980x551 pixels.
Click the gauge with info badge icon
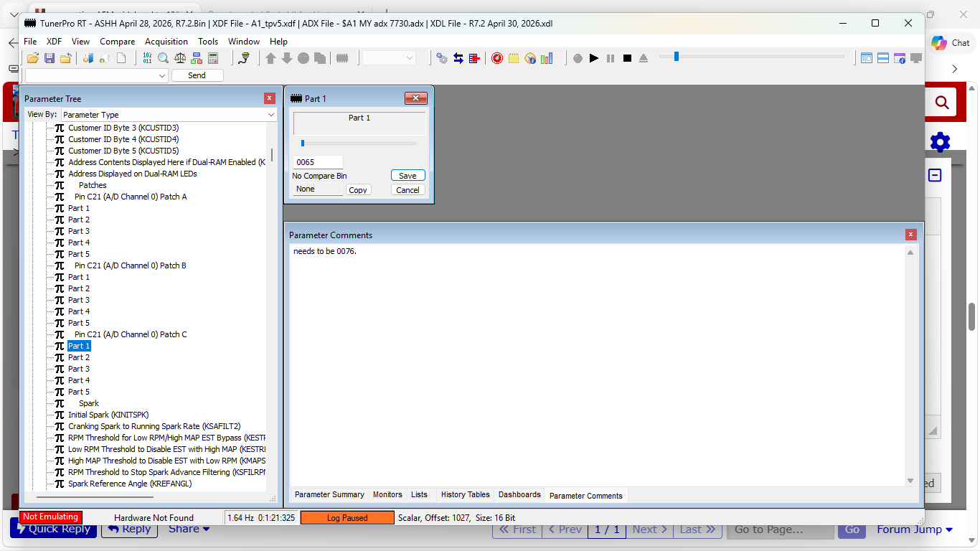click(530, 58)
